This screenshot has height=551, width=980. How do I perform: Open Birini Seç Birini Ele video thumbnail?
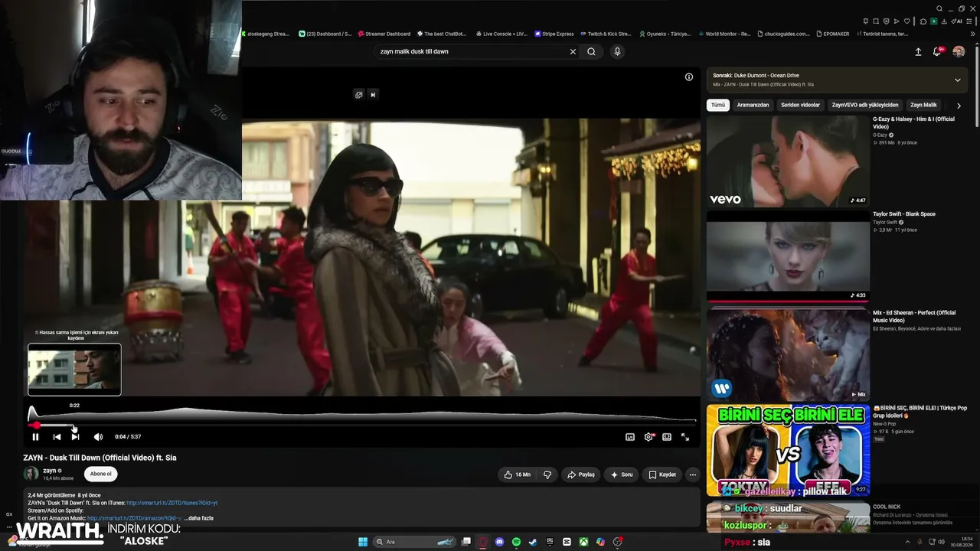pos(788,450)
